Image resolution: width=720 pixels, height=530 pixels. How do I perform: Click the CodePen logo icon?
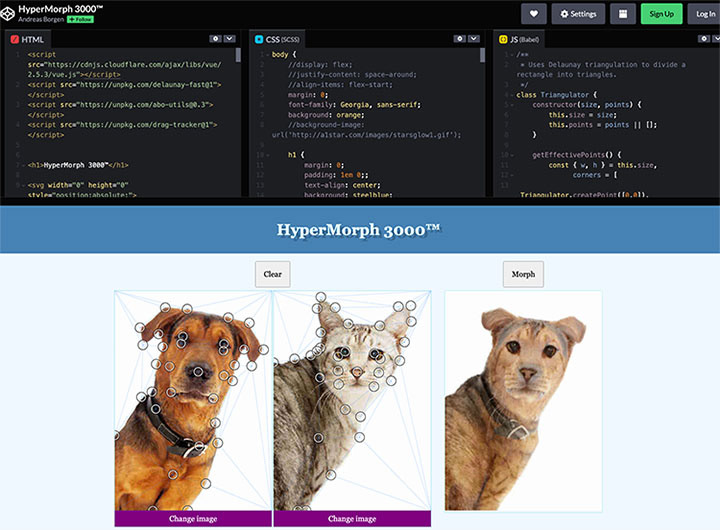pyautogui.click(x=7, y=14)
